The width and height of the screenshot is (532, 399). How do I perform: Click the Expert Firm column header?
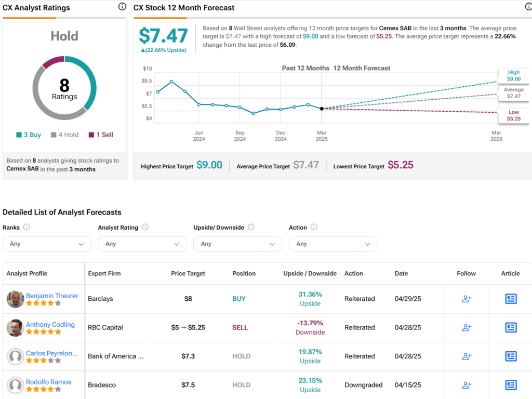tap(104, 273)
